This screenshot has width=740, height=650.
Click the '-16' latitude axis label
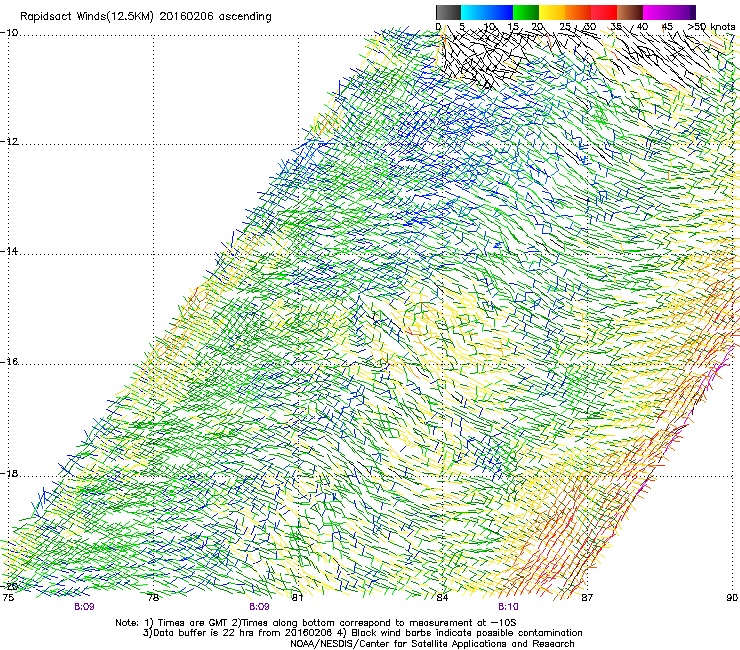click(9, 362)
